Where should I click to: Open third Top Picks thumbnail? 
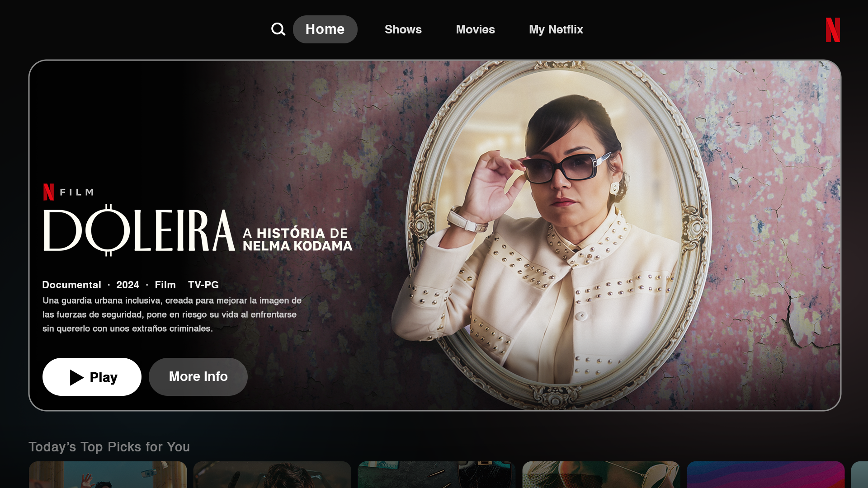click(x=436, y=474)
